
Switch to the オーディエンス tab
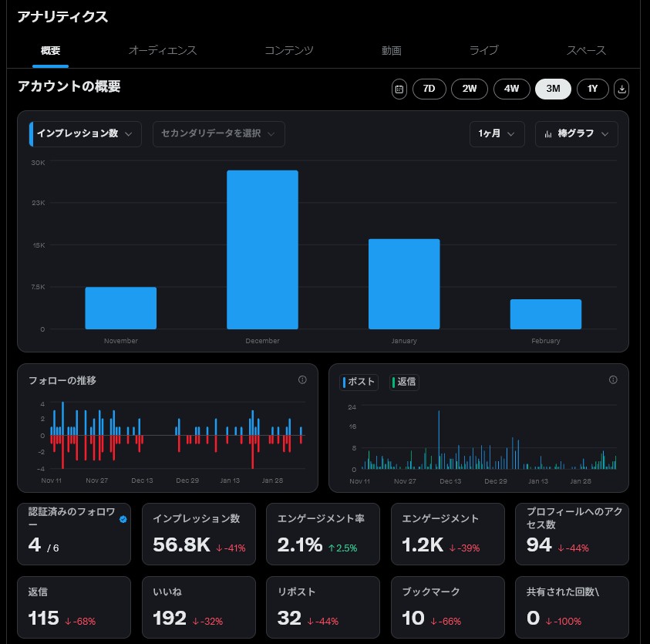(163, 51)
